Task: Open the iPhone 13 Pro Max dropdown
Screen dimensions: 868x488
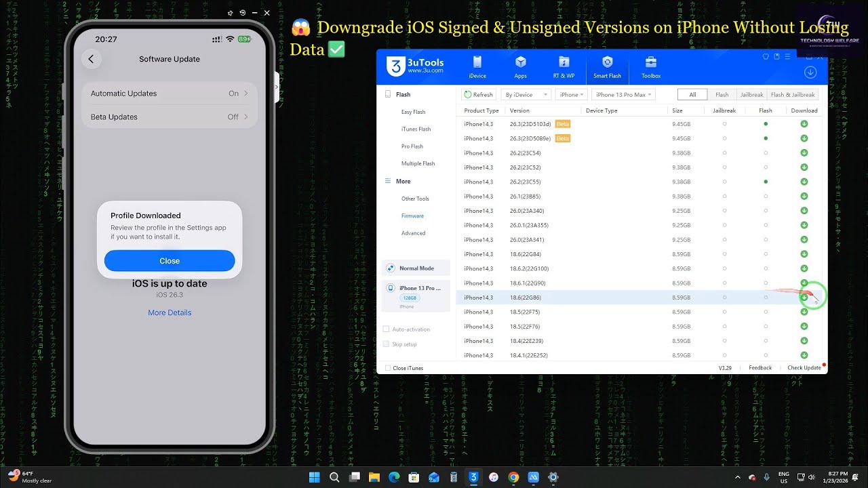Action: pos(623,95)
